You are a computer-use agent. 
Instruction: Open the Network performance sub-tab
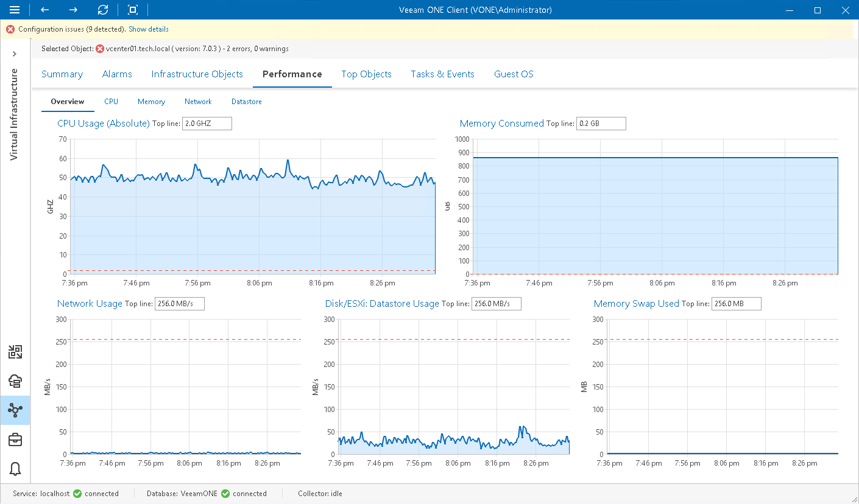pos(198,102)
